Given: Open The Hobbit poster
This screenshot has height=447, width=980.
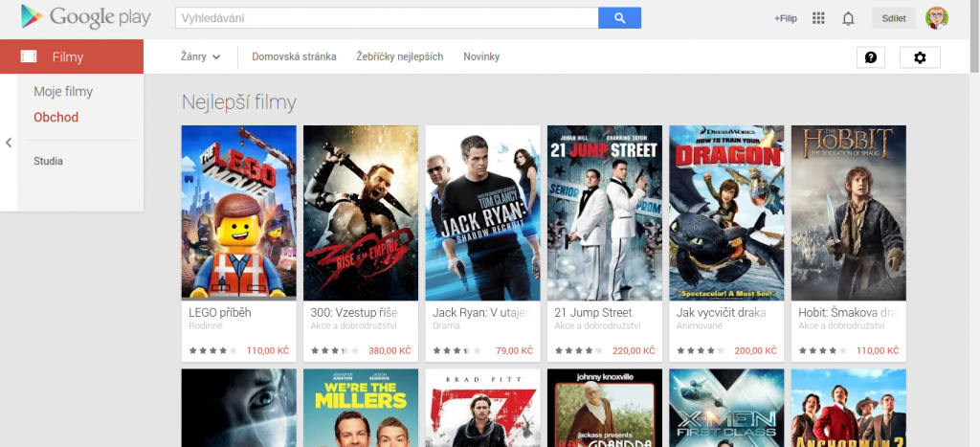Looking at the screenshot, I should click(x=848, y=212).
